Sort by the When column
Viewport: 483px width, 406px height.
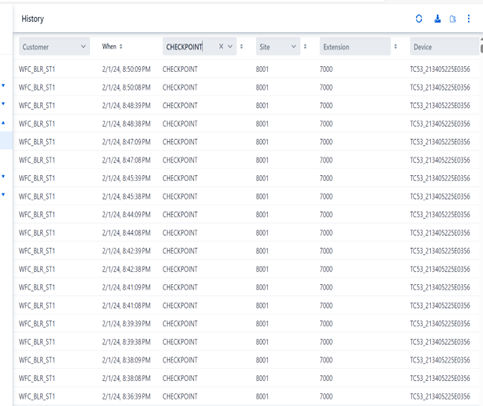pyautogui.click(x=121, y=46)
